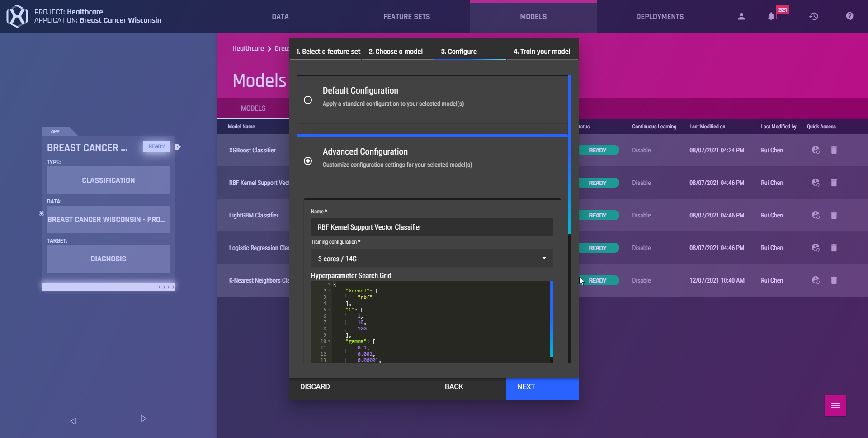Select the Default Configuration radio button
The height and width of the screenshot is (438, 868).
308,100
